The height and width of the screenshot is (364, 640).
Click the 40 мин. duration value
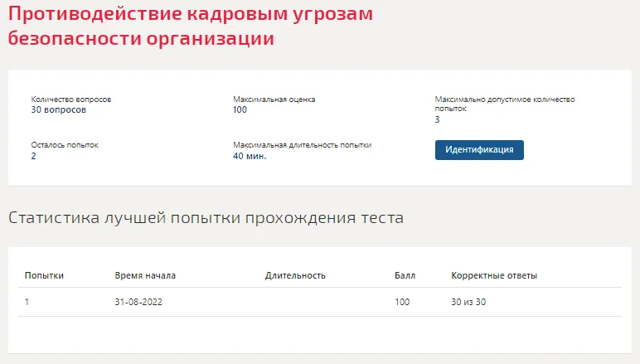click(x=250, y=156)
